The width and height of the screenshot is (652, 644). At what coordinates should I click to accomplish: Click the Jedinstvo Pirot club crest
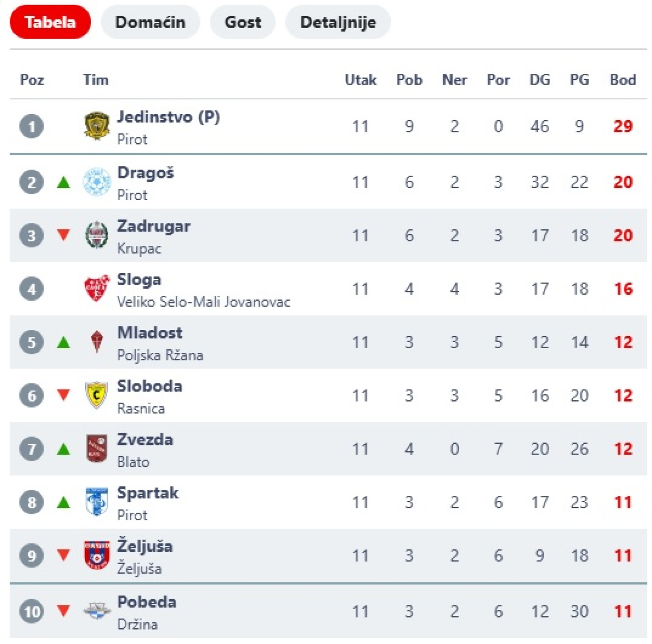pyautogui.click(x=96, y=126)
